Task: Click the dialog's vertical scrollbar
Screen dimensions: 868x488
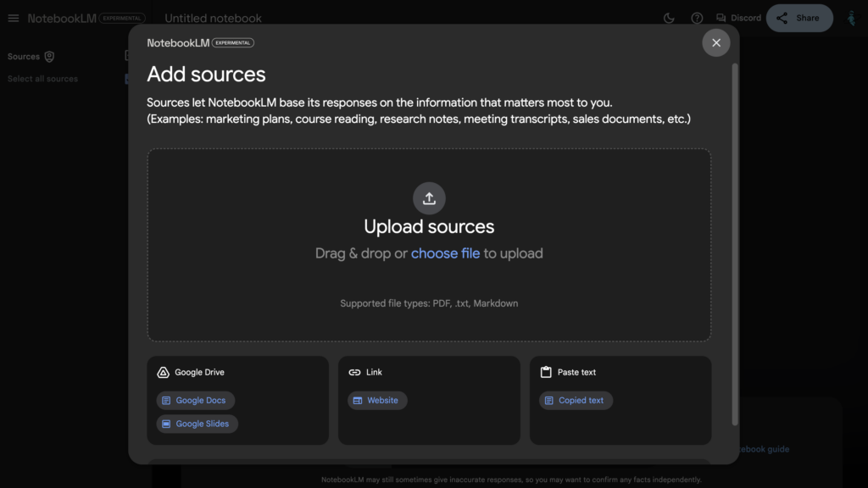Action: pyautogui.click(x=734, y=246)
